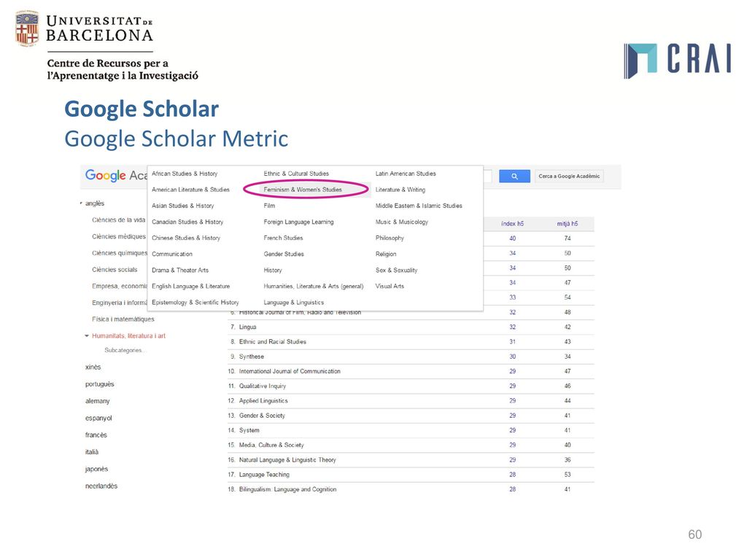Select Ciències químiques category
Viewport: 747px width, 560px height.
tap(120, 253)
